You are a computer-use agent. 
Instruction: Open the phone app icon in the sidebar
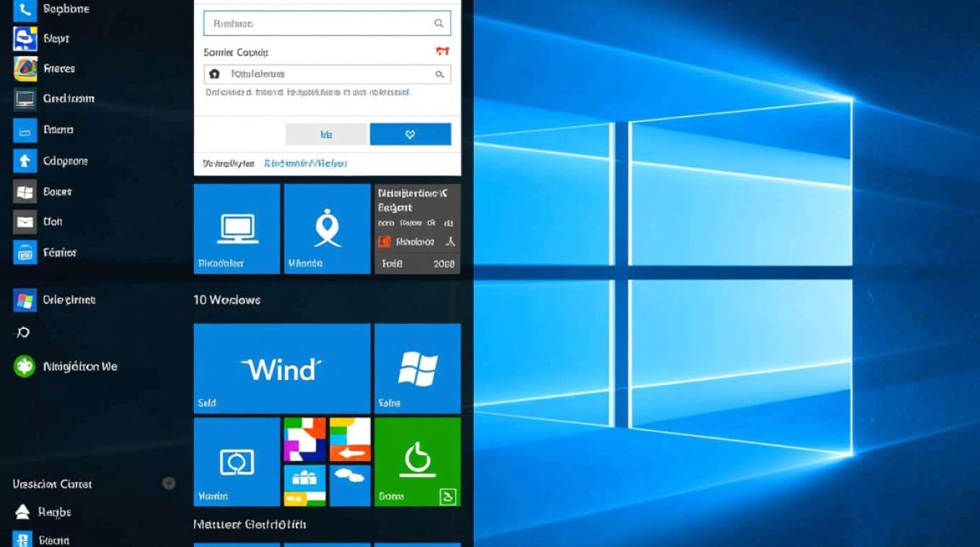point(25,9)
